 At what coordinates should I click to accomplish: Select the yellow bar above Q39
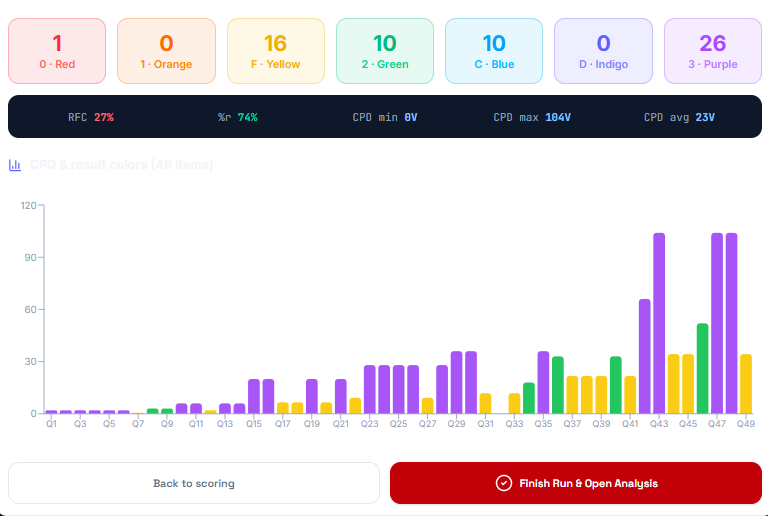(x=601, y=395)
